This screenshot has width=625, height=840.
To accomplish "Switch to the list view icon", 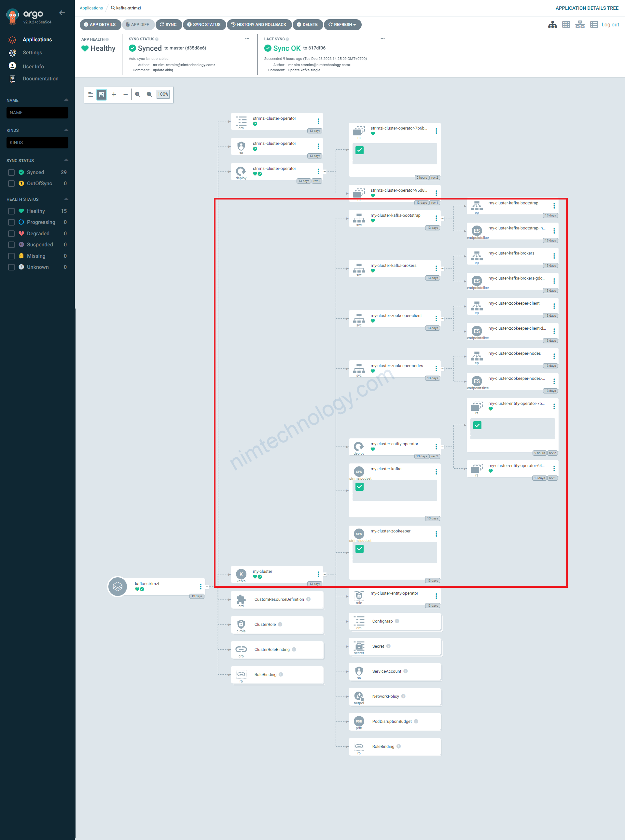I will click(594, 25).
